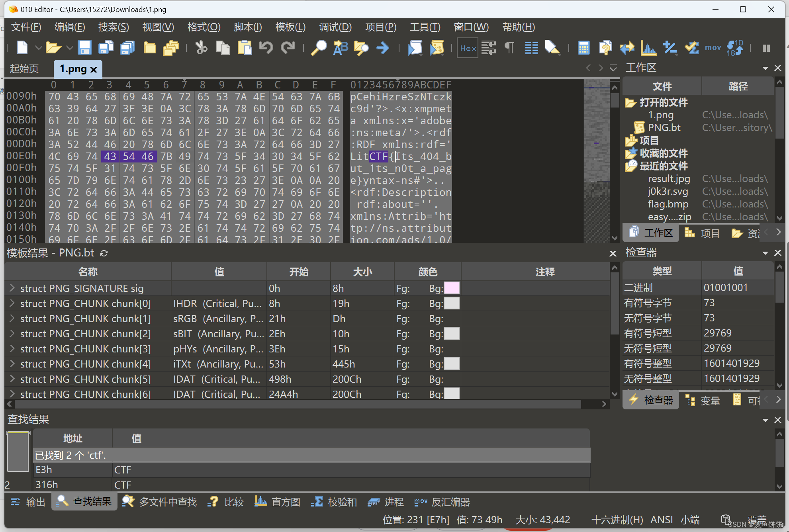This screenshot has width=789, height=532.
Task: Click the Checksum sigma toolbar icon
Action: point(692,48)
